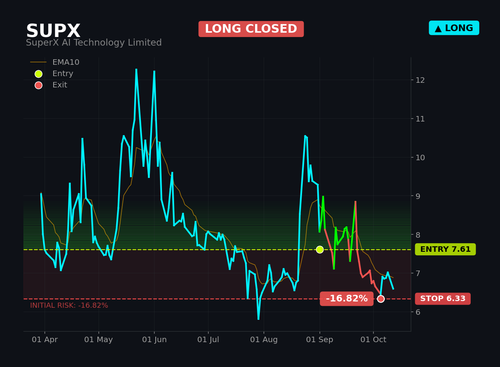Click the 9 price axis label
Image resolution: width=500 pixels, height=367 pixels.
click(x=418, y=196)
